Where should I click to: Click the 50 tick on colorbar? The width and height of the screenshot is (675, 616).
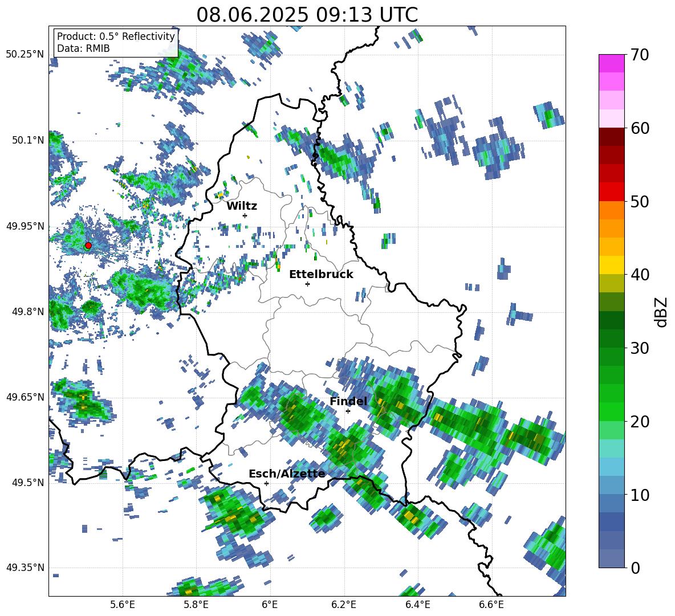point(640,202)
